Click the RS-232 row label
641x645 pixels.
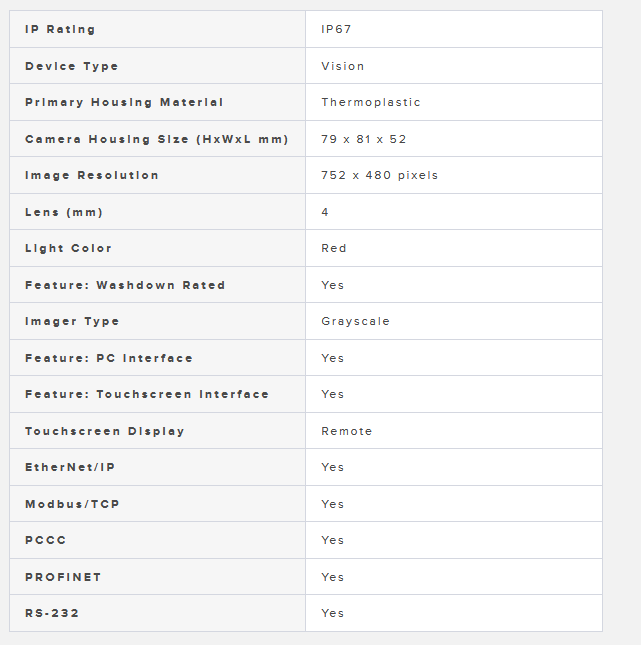[52, 613]
